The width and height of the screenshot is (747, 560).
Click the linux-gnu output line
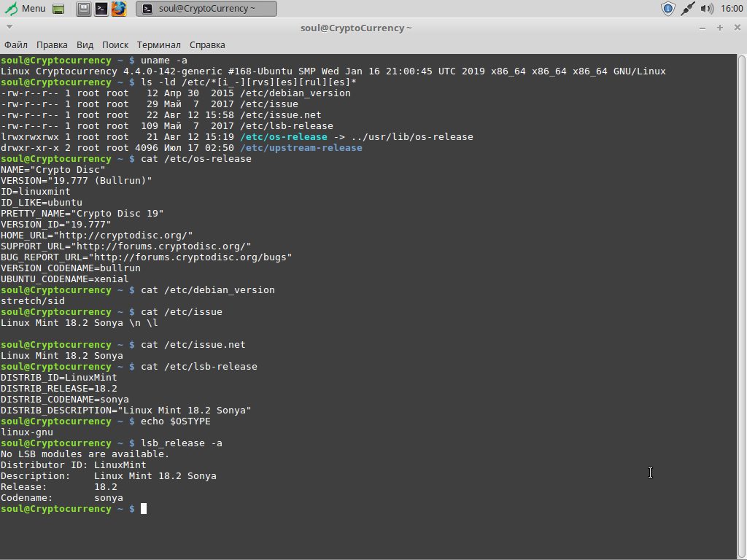27,433
